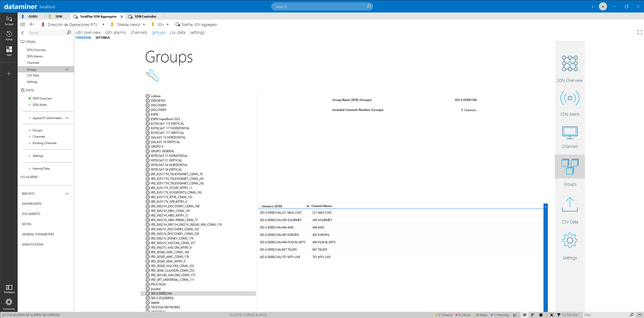
Task: Open DASHBOARDS in side panel
Action: (x=32, y=204)
